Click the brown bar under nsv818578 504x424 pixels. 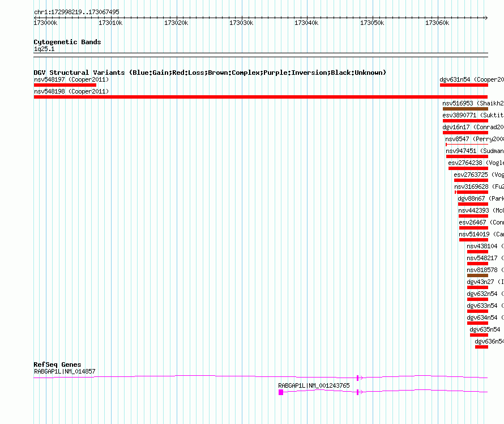[x=477, y=275]
